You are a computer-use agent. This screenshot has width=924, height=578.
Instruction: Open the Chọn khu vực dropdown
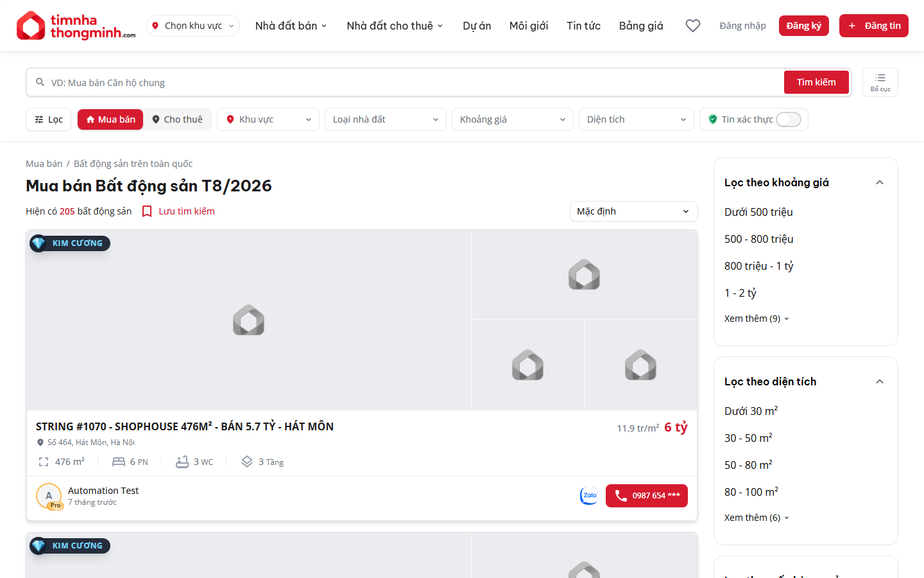(x=193, y=26)
